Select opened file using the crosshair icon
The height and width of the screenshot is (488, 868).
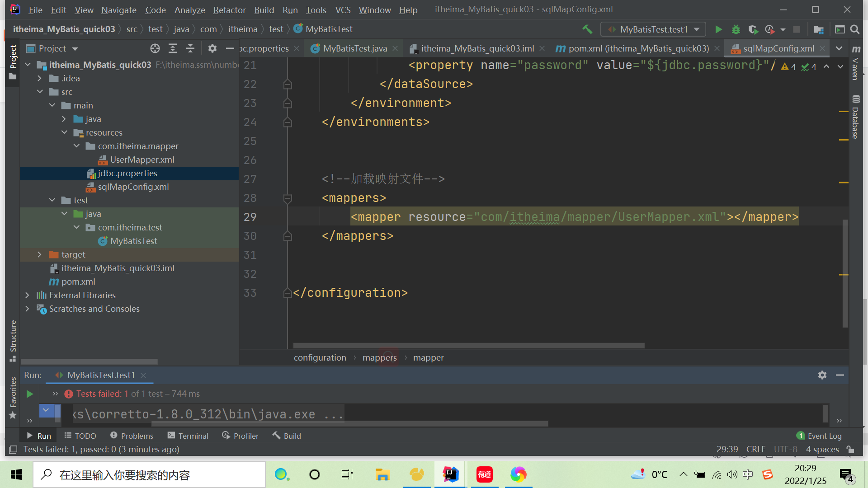(155, 48)
